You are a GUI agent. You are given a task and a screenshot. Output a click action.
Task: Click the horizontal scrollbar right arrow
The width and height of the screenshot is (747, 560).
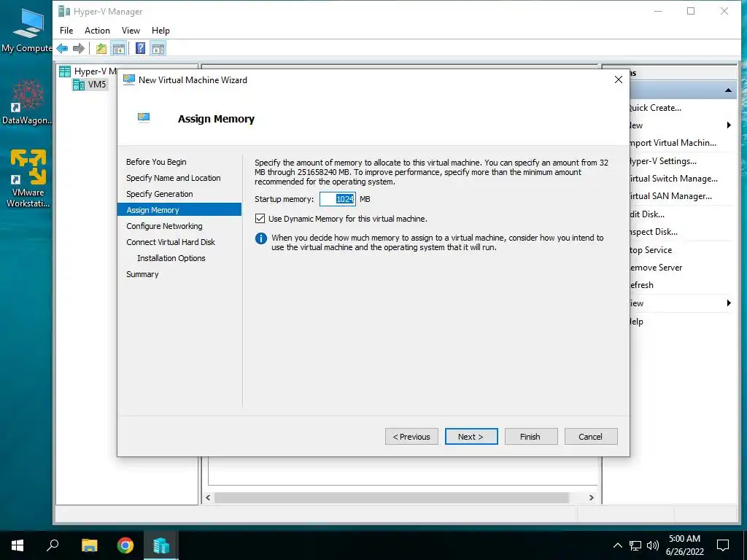[591, 497]
